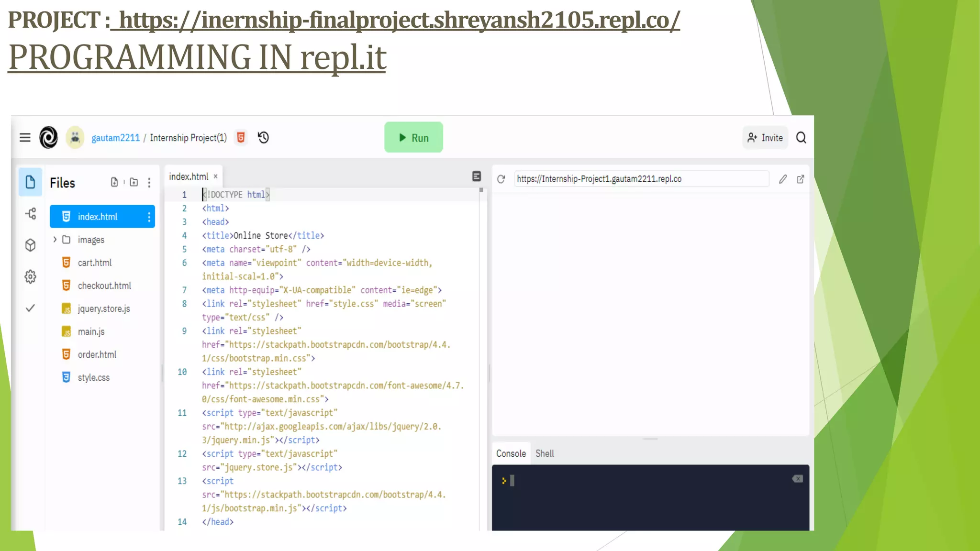Screen dimensions: 980x551
Task: Click the Invite button
Action: pyautogui.click(x=765, y=138)
